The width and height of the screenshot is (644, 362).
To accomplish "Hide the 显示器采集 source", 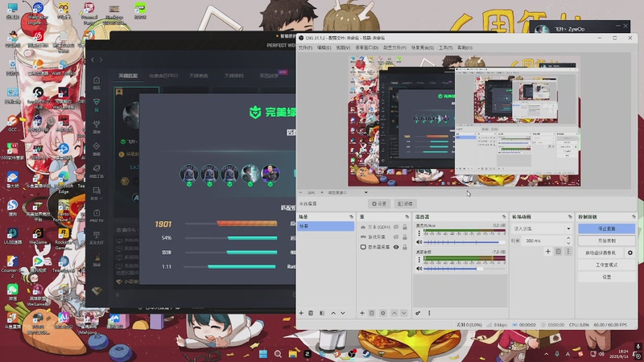I will pos(396,247).
